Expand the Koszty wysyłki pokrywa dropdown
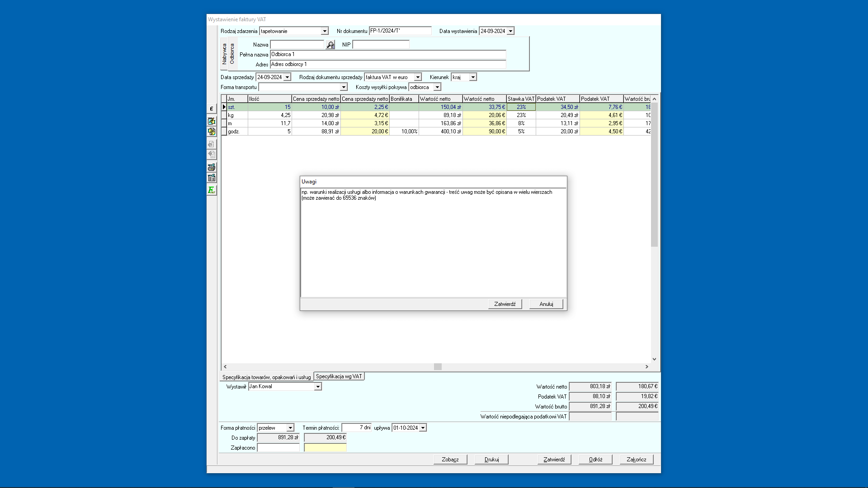 tap(437, 87)
